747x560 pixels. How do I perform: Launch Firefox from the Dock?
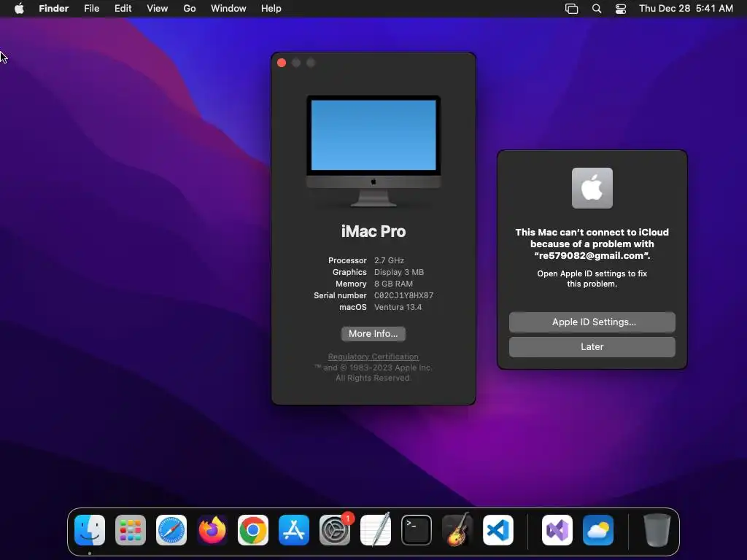point(212,530)
